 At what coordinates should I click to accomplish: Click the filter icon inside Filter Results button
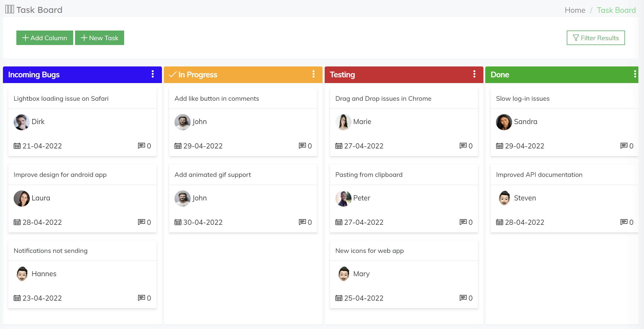click(x=575, y=38)
